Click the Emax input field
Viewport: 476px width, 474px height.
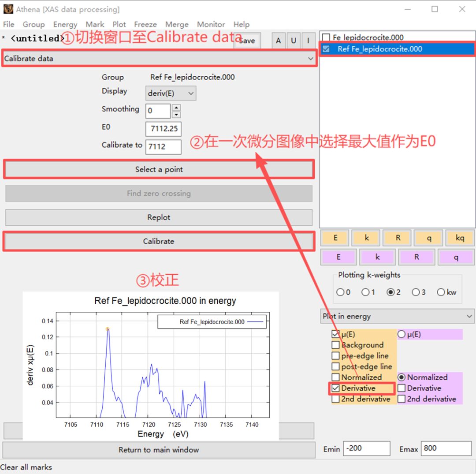(x=446, y=448)
